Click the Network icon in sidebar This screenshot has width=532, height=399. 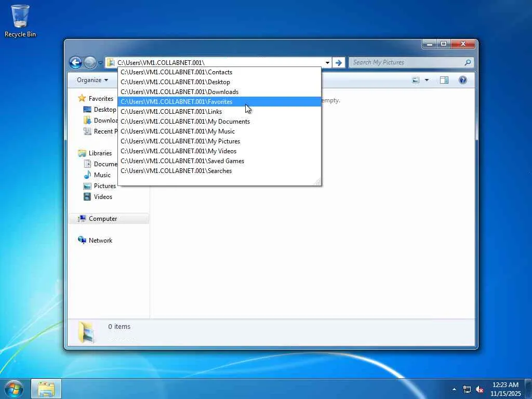(x=82, y=240)
